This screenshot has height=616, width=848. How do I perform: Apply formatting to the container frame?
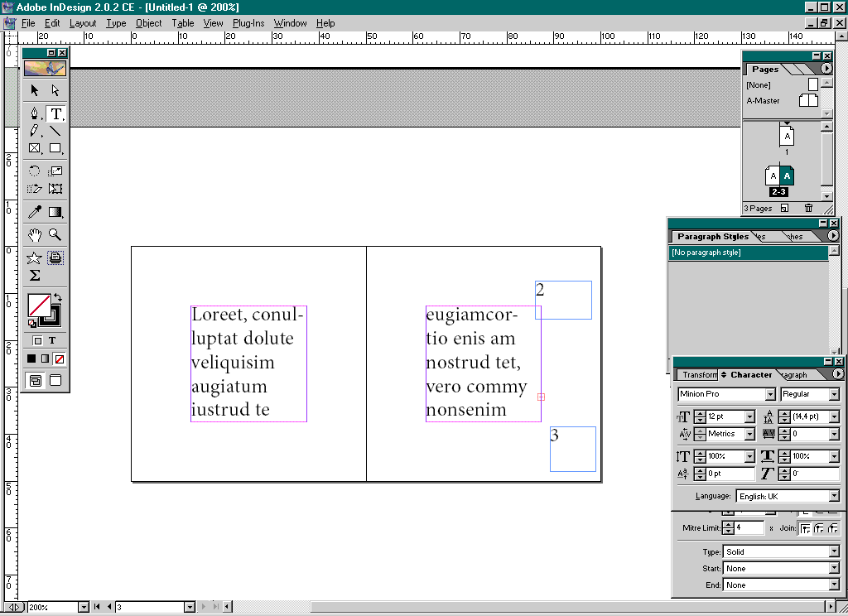(x=37, y=341)
